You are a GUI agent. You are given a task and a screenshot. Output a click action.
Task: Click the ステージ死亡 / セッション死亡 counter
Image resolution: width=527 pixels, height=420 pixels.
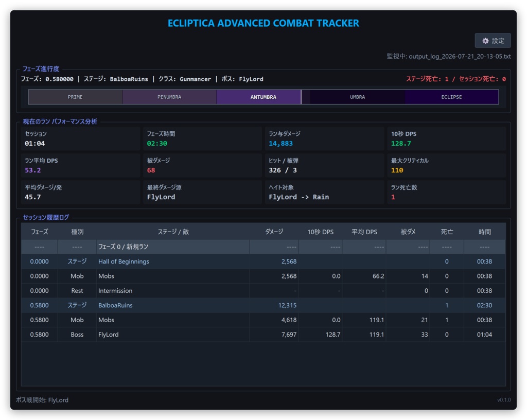pos(456,79)
